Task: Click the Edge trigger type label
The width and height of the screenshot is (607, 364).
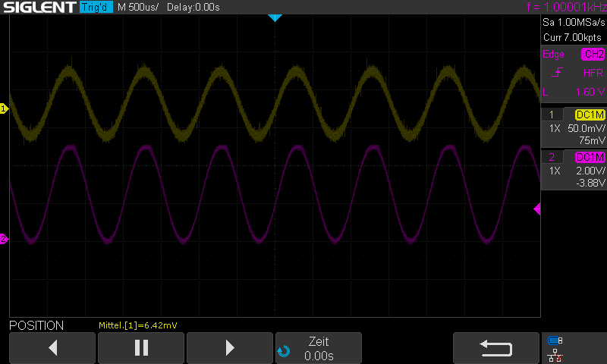Action: pos(553,54)
